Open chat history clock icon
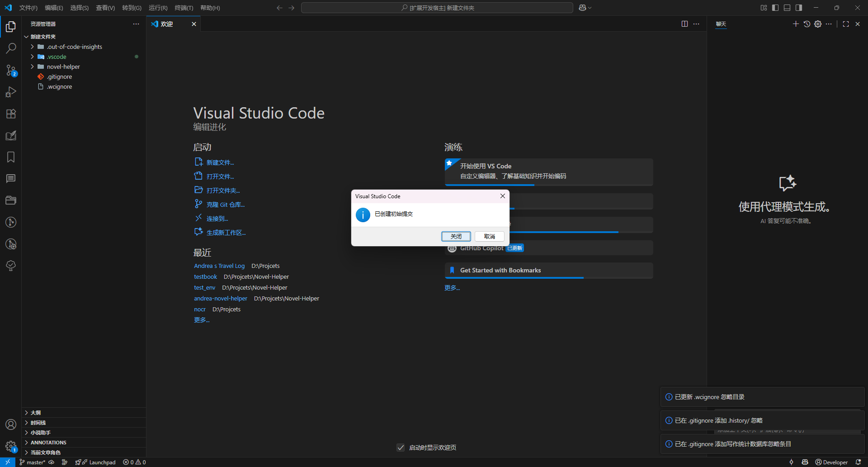Viewport: 868px width, 467px height. click(x=807, y=24)
